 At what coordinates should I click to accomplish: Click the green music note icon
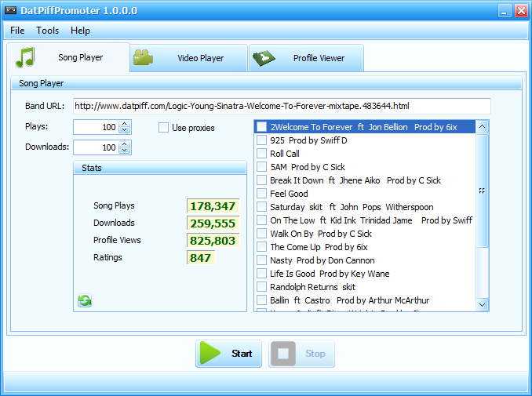[x=25, y=57]
